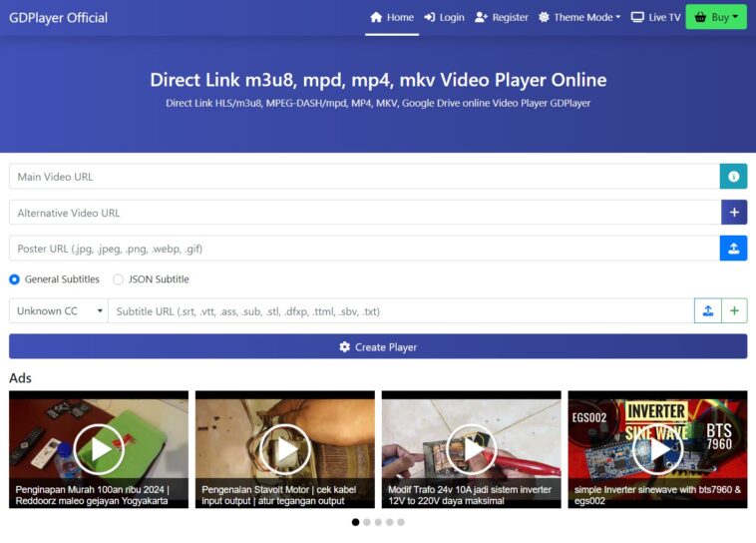Viewport: 756px width, 543px height.
Task: Play the Stavolt Motor video ad
Action: (x=285, y=449)
